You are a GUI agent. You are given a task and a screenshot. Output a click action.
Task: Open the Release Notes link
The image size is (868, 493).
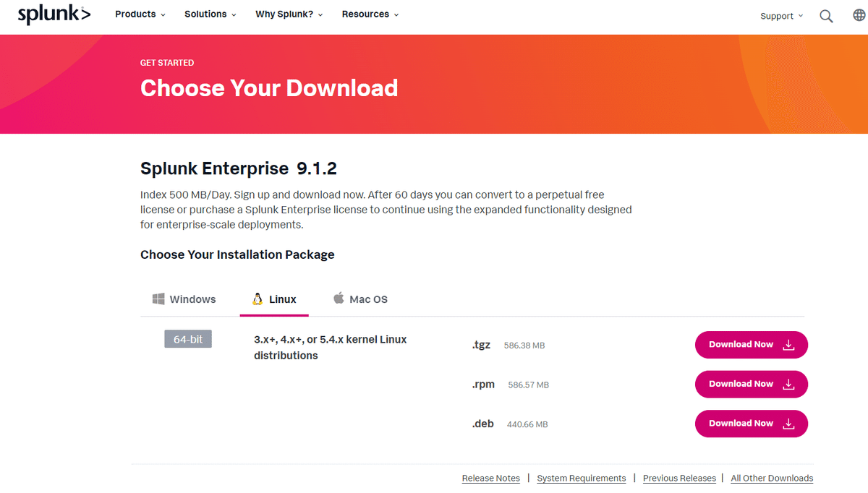(491, 478)
